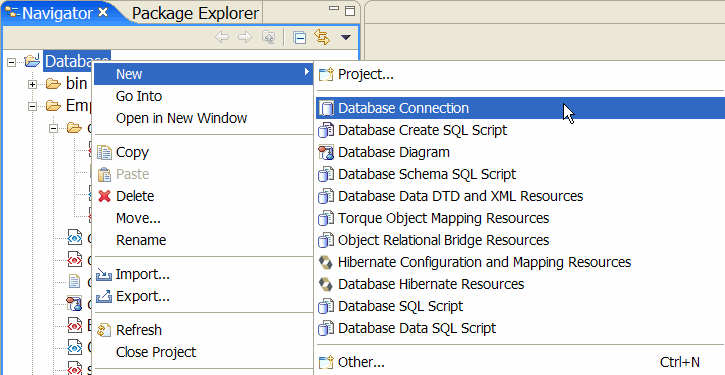Collapse the Database project tree node
This screenshot has height=375, width=725.
click(x=12, y=61)
